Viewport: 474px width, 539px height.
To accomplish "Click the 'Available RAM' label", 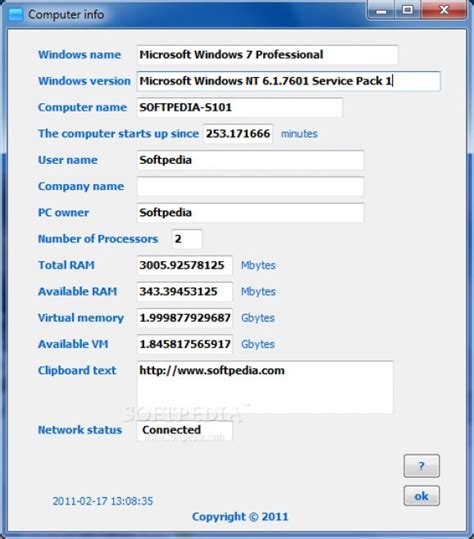I will click(x=77, y=292).
